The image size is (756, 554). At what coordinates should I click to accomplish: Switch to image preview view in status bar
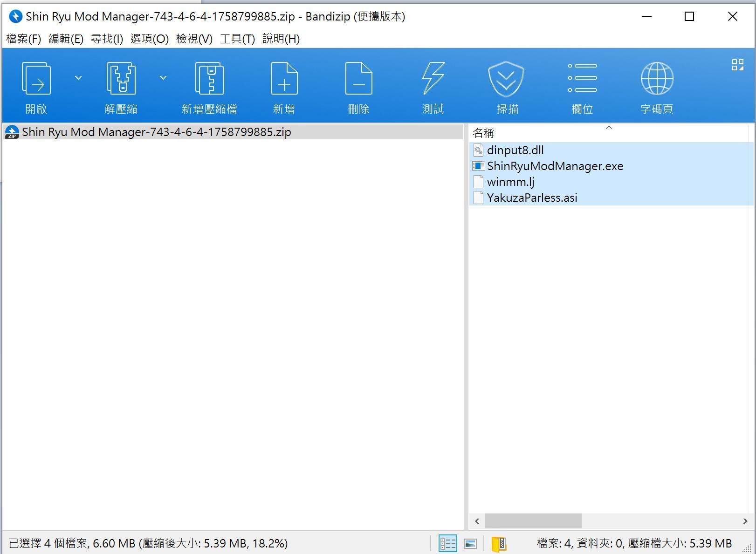(470, 543)
